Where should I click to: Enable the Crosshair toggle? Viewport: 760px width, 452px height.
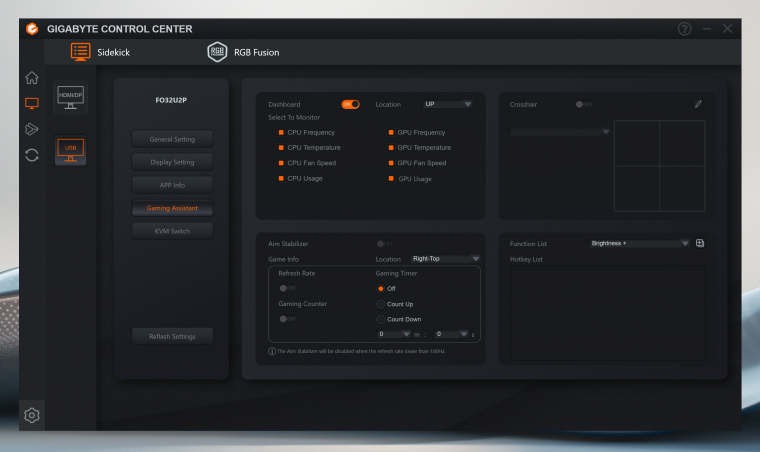tap(584, 104)
